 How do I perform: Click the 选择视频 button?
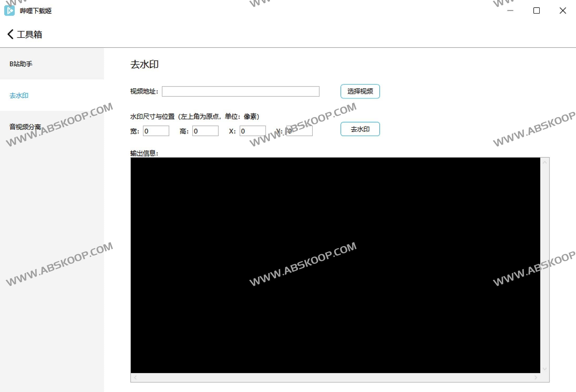(360, 91)
